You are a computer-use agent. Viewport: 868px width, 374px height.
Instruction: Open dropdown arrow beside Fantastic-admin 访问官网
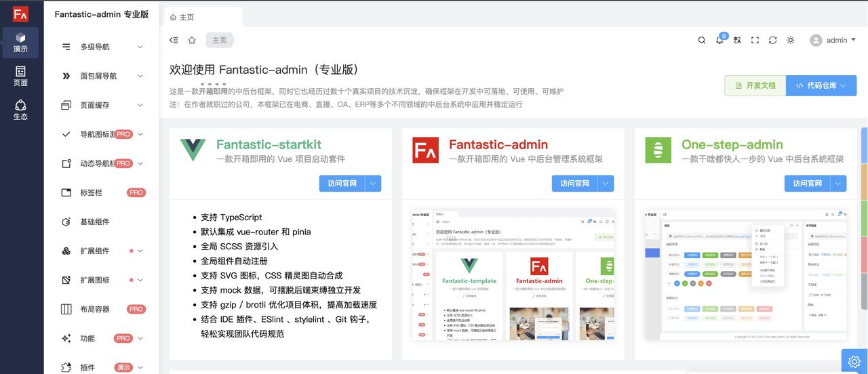point(606,183)
